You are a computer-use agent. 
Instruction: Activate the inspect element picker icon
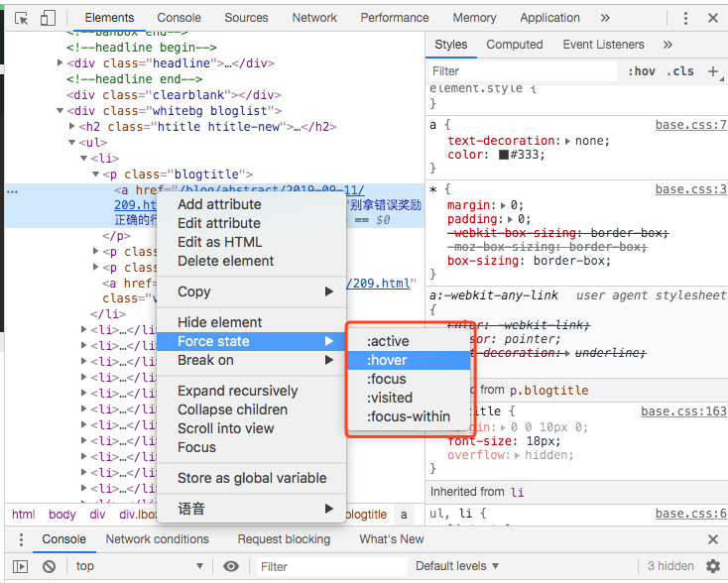click(22, 18)
